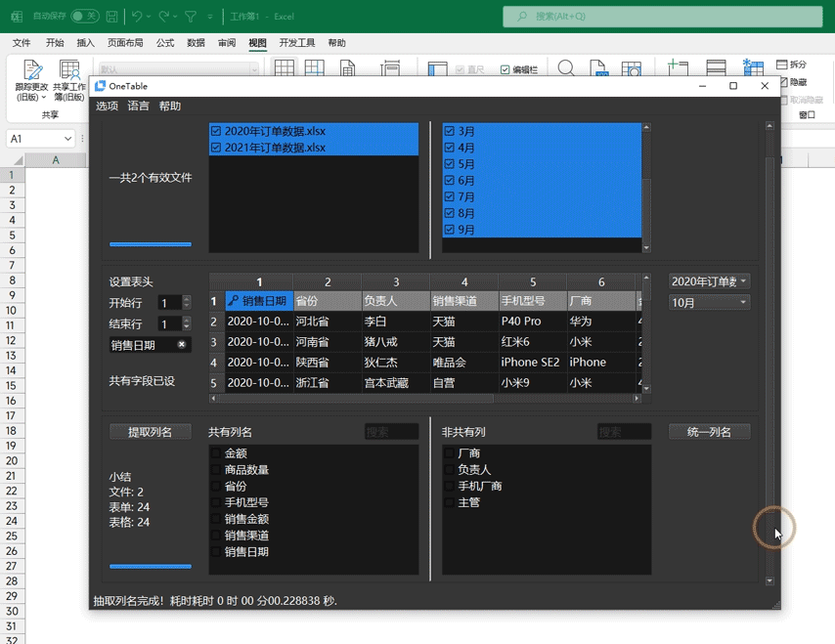Click the 提取列名 button
This screenshot has height=644, width=835.
[151, 432]
